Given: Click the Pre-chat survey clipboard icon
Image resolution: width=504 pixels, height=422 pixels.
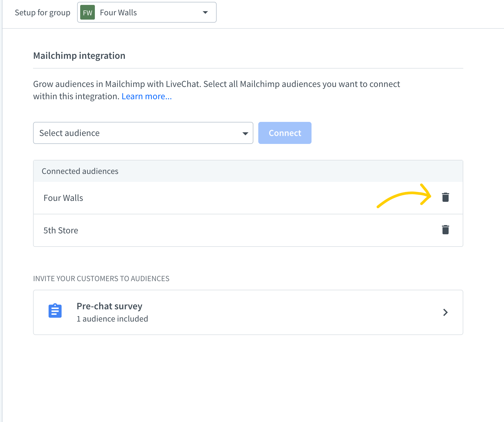Looking at the screenshot, I should point(55,311).
